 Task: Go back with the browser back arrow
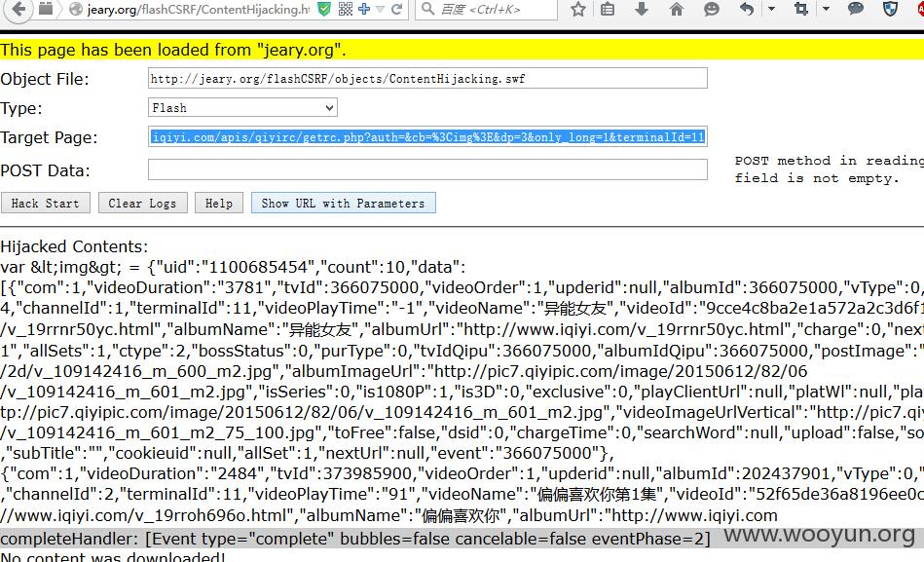coord(19,9)
